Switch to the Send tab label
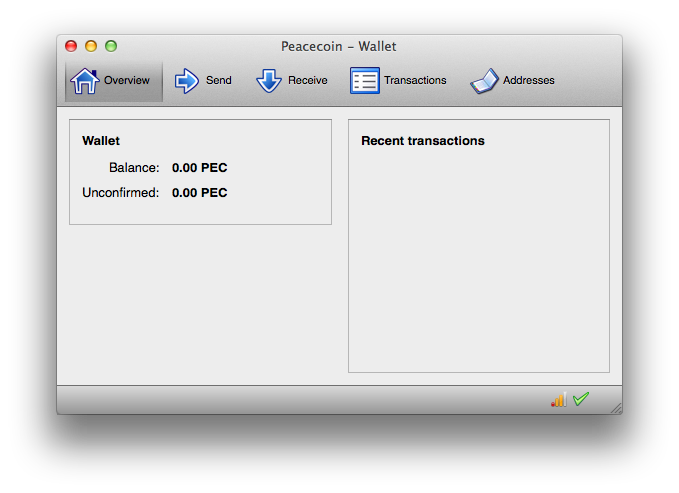Image resolution: width=679 pixels, height=493 pixels. (x=219, y=81)
